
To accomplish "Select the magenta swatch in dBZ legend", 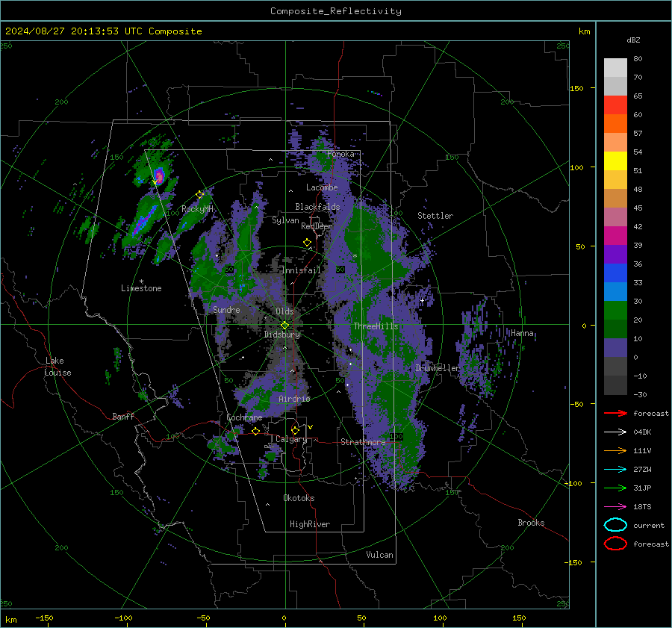I will 615,235.
